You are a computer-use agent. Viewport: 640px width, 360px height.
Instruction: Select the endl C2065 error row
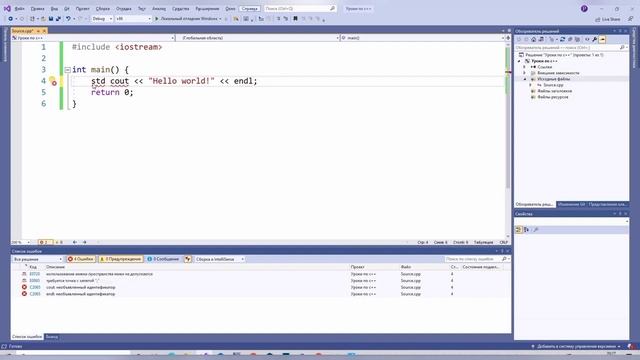click(x=261, y=294)
